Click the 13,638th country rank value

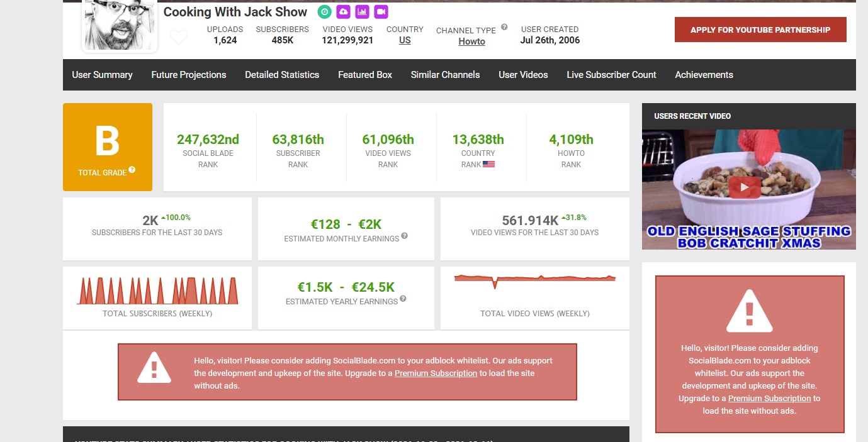tap(478, 140)
